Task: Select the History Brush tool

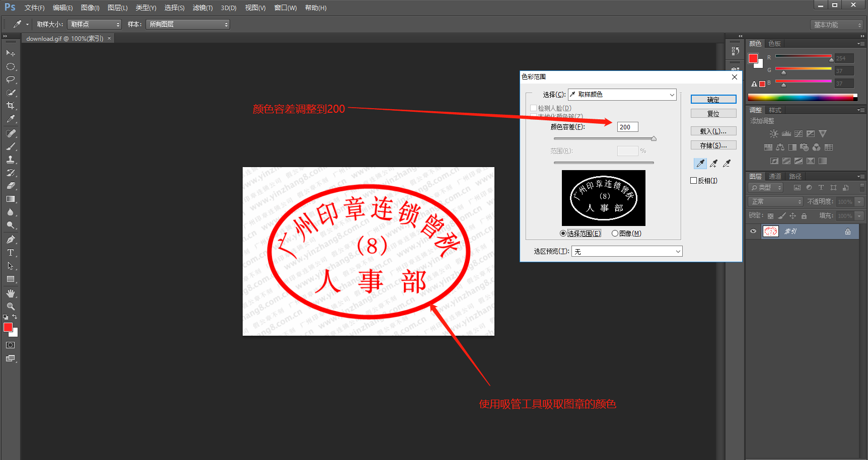Action: coord(11,173)
